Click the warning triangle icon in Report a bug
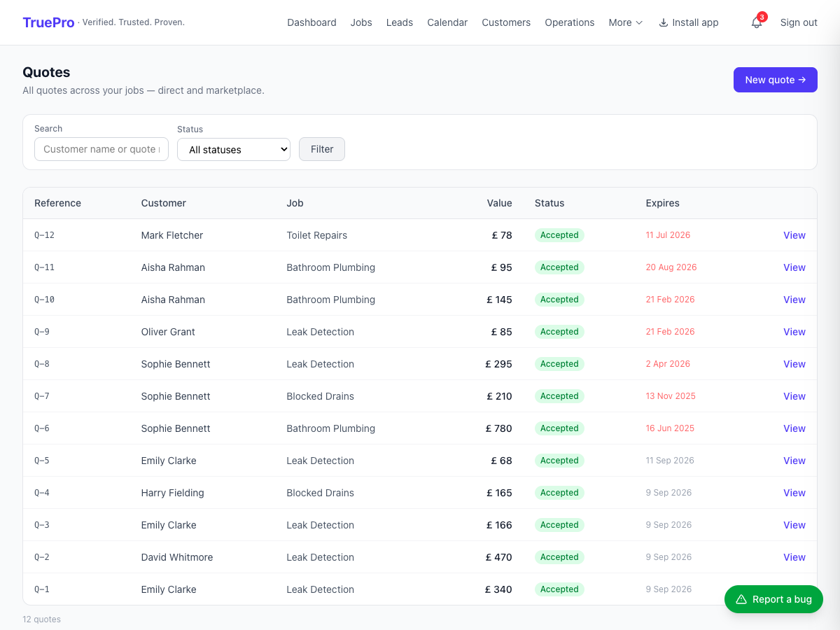This screenshot has height=630, width=840. coord(741,599)
